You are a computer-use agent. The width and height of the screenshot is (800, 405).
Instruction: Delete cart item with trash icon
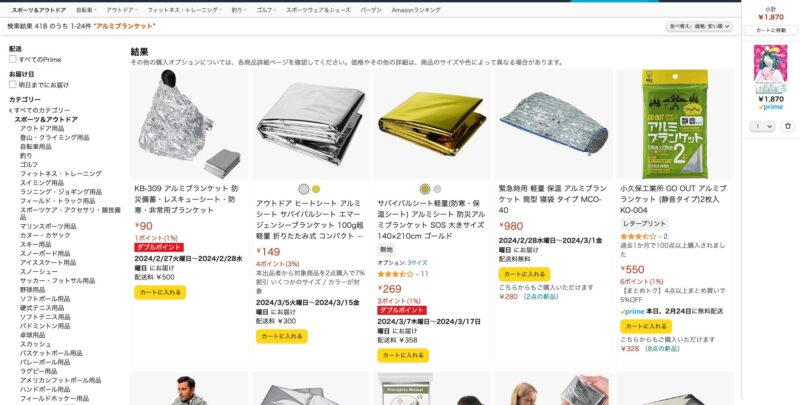787,126
